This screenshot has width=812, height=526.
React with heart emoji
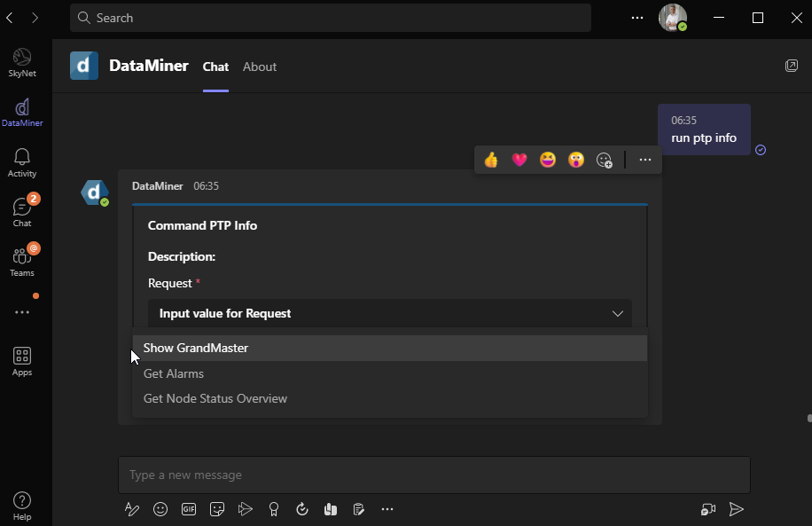pyautogui.click(x=519, y=160)
